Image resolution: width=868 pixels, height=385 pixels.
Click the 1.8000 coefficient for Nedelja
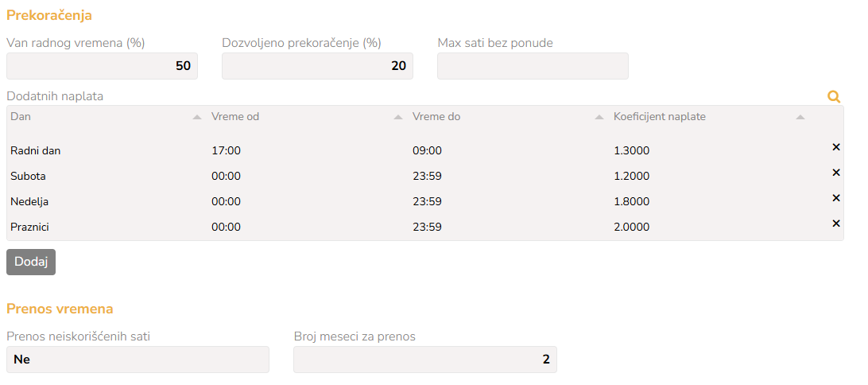[632, 201]
